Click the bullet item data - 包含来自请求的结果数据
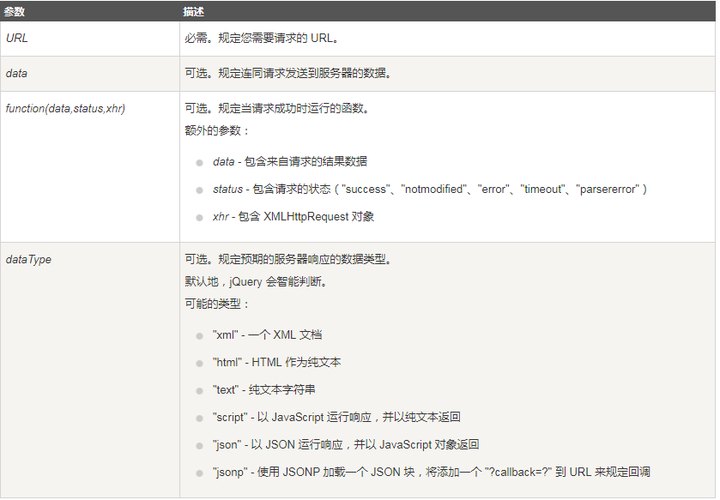The image size is (720, 500). pos(290,162)
